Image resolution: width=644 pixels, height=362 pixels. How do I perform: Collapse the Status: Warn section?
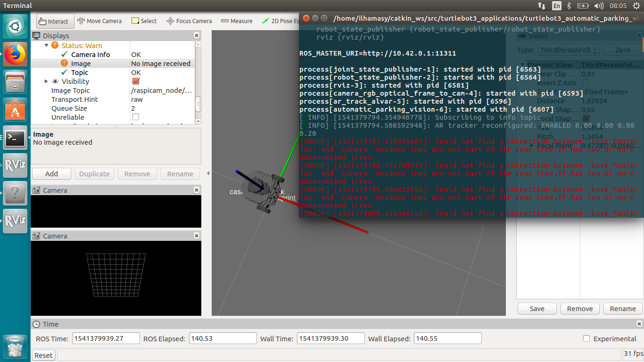[x=45, y=45]
